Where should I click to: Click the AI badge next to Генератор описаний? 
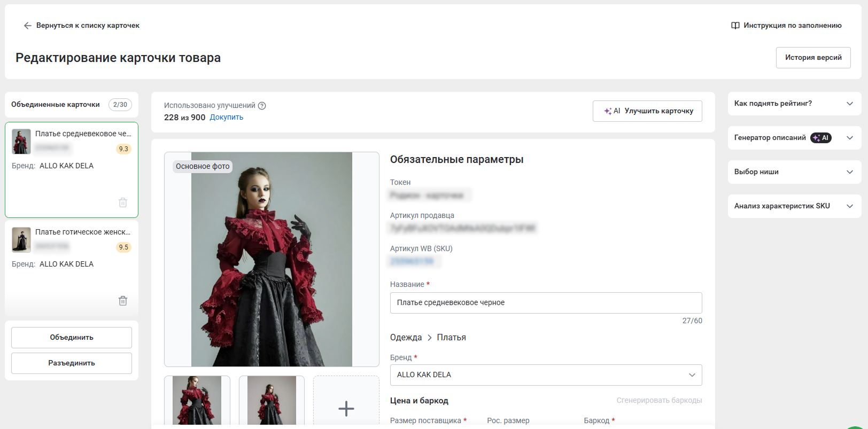pos(821,138)
